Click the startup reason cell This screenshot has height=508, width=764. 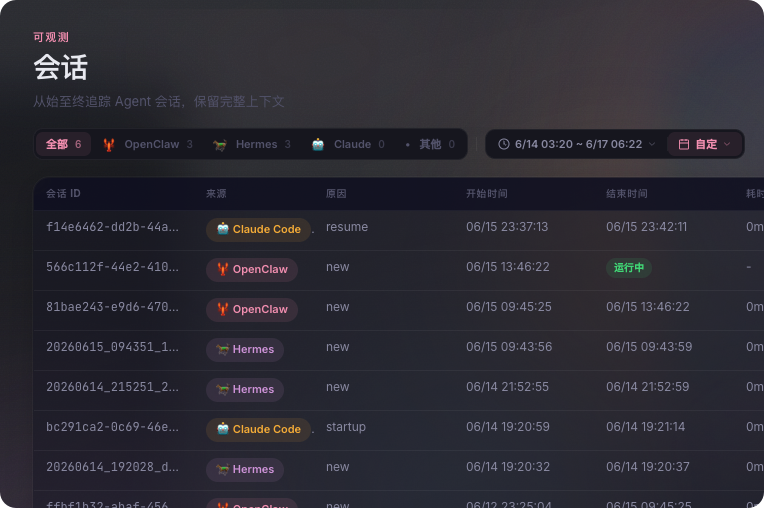[x=345, y=427]
